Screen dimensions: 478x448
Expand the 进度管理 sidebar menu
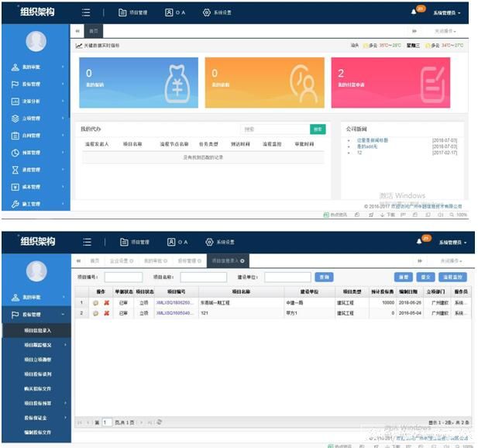(35, 170)
